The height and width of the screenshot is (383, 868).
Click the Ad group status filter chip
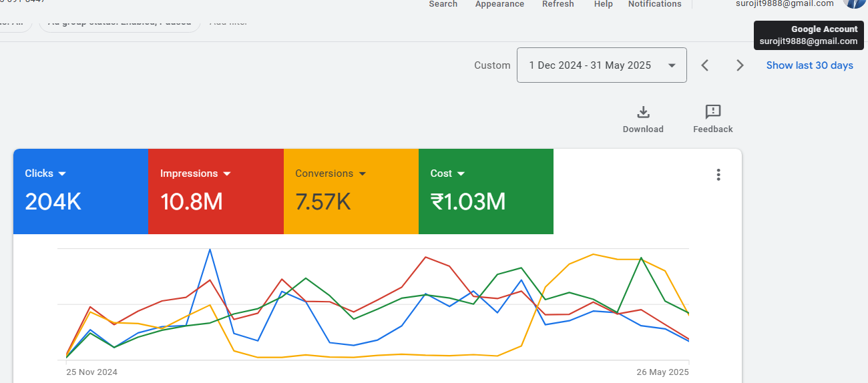[120, 23]
